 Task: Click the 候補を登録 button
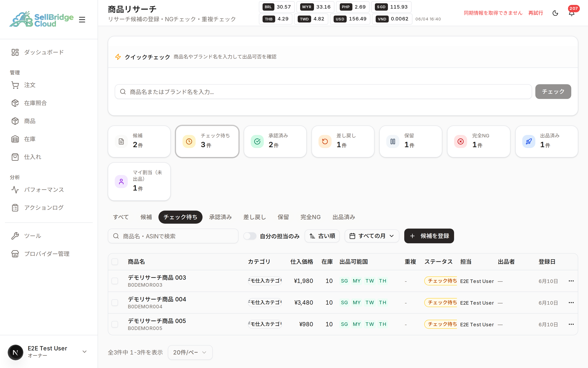429,236
